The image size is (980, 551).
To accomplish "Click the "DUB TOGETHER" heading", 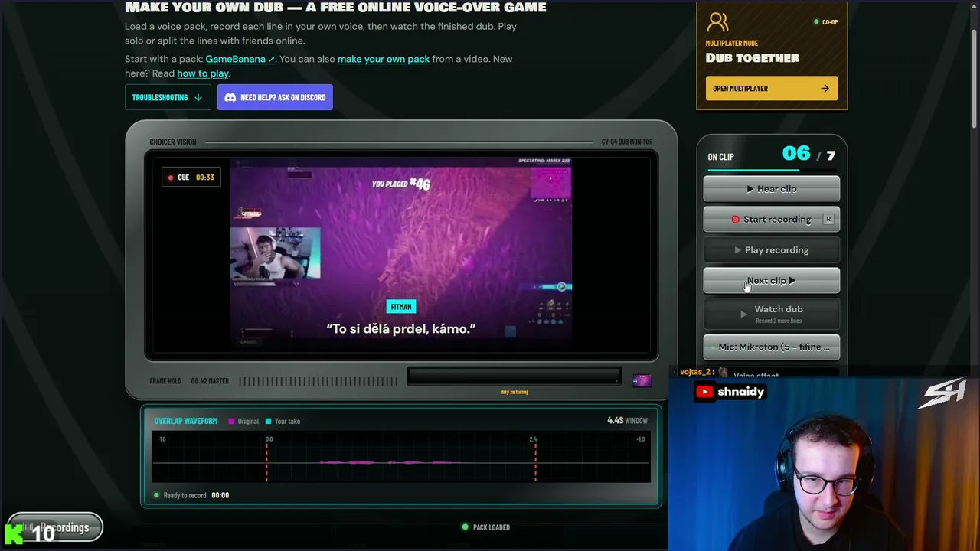I will [x=753, y=58].
